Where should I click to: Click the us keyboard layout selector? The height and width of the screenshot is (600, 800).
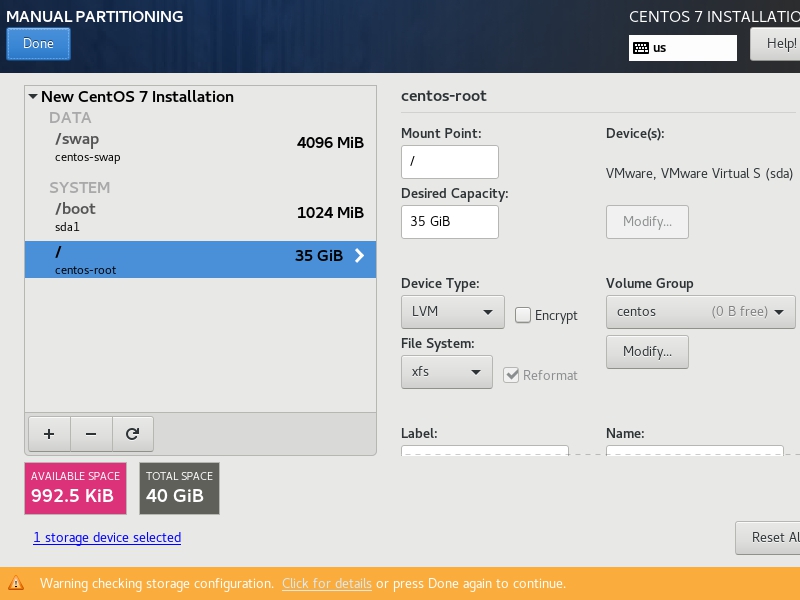[x=683, y=48]
